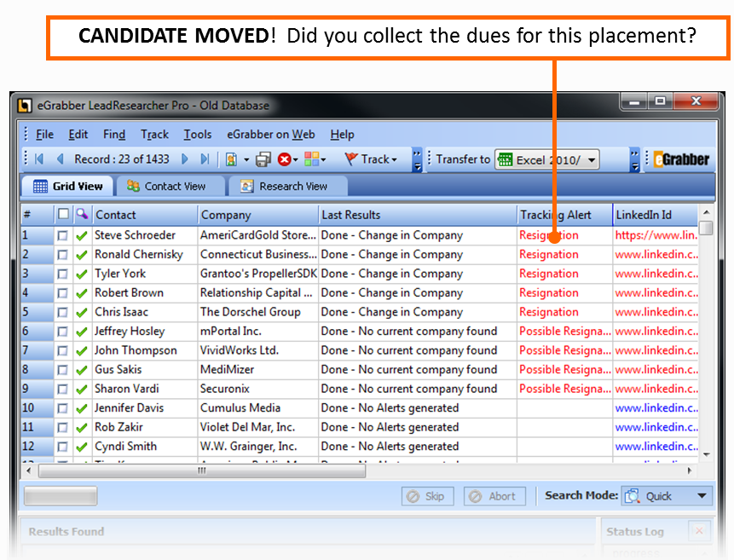734x560 pixels.
Task: Switch to the Research View tab
Action: [287, 187]
